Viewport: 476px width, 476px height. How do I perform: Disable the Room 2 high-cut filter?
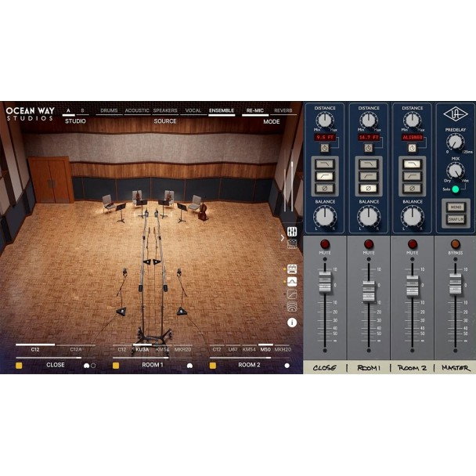413,164
